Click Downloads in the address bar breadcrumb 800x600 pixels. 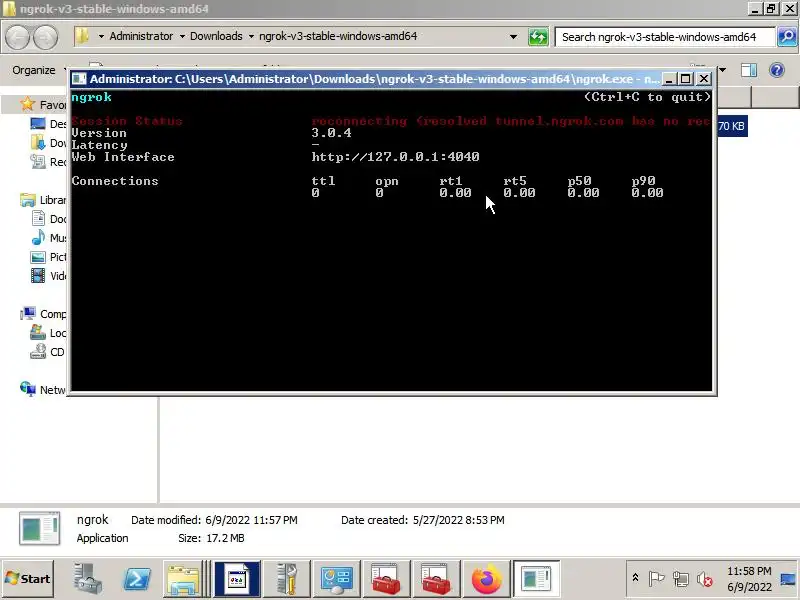216,36
